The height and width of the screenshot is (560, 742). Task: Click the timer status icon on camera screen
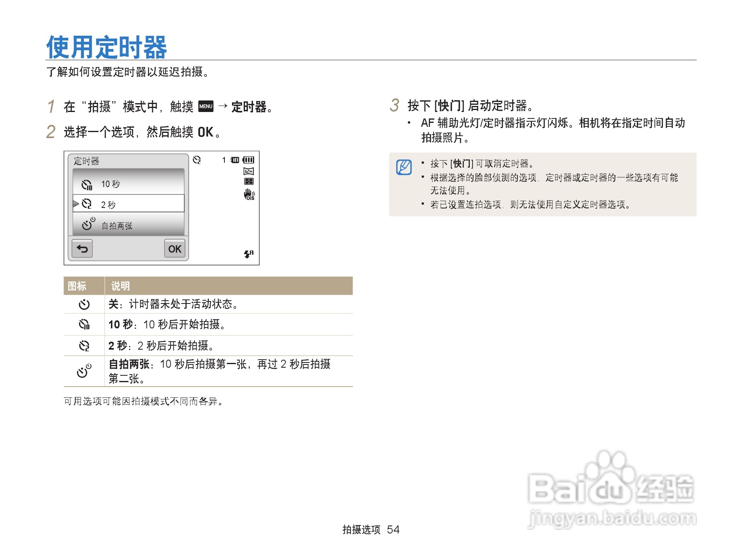[x=197, y=160]
